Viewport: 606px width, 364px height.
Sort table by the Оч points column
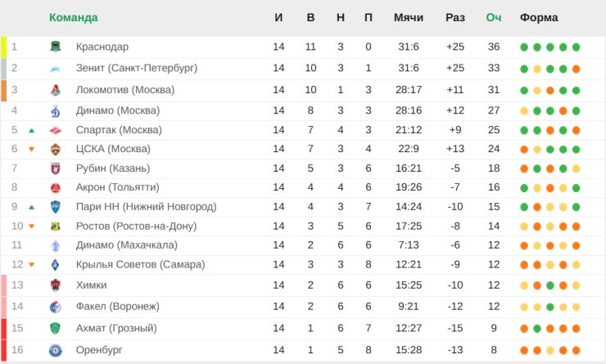494,17
